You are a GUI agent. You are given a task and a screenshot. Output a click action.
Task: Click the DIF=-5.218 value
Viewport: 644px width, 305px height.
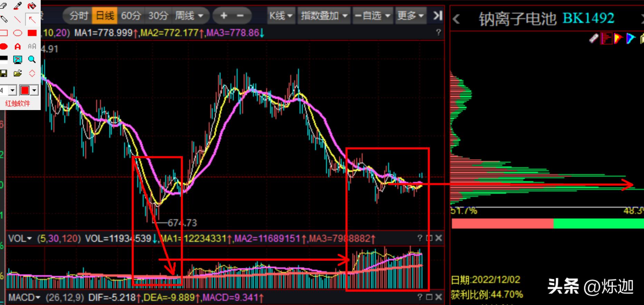tap(112, 297)
